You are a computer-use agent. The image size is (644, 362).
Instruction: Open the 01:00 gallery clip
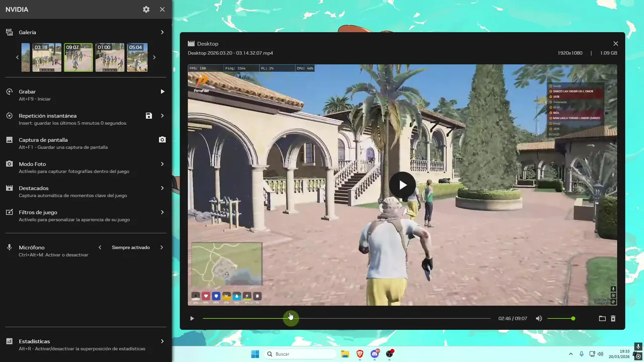pyautogui.click(x=110, y=57)
